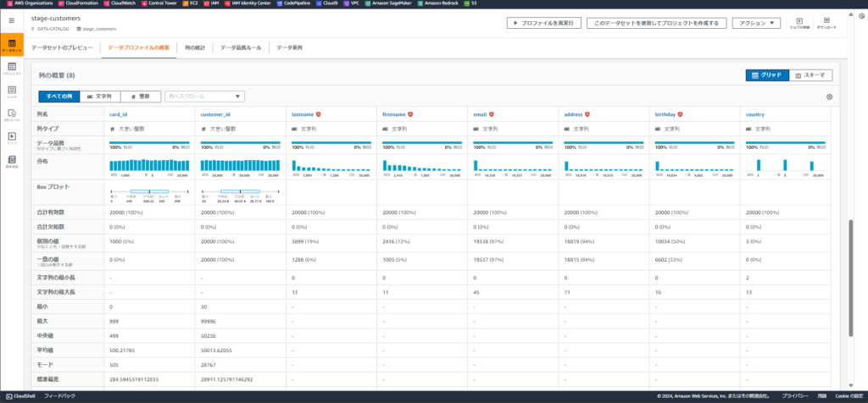
Task: Filter columns by 文字列 type
Action: click(99, 97)
